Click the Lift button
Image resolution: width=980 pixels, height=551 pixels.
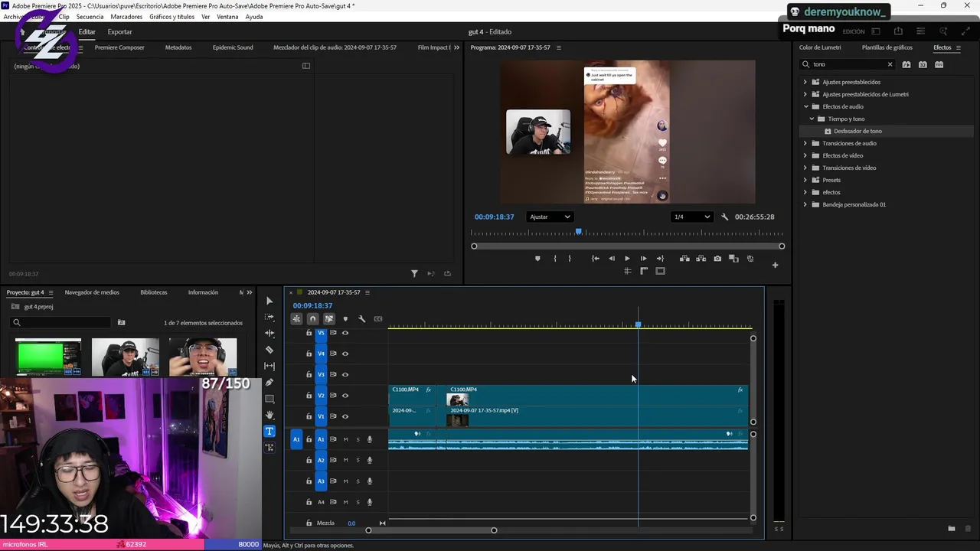(684, 259)
